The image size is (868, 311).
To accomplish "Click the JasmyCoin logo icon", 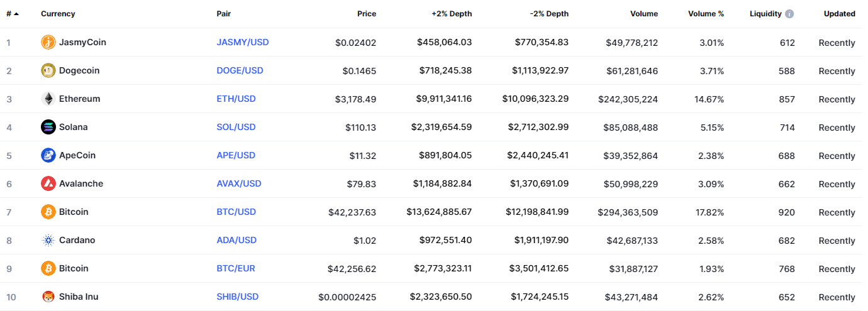I will coord(48,42).
